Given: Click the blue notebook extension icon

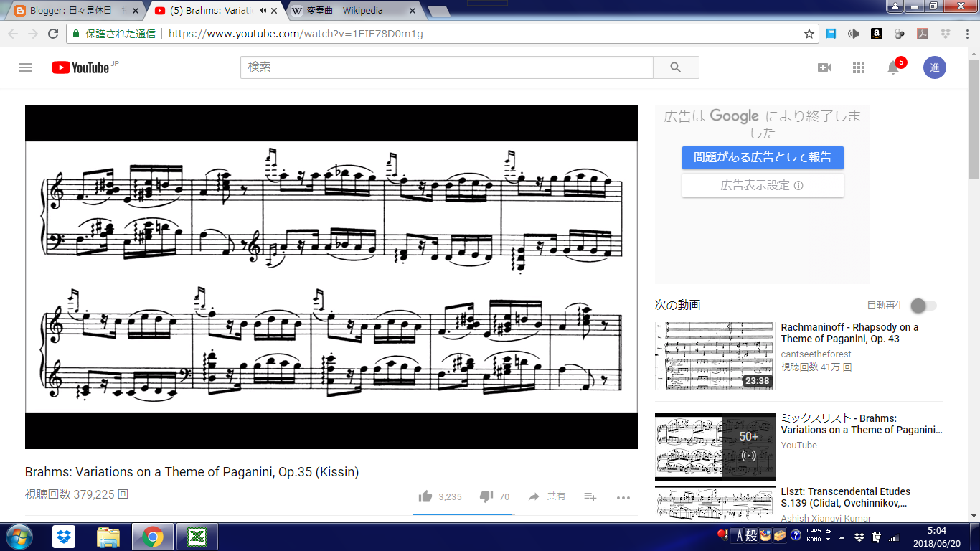Looking at the screenshot, I should [831, 34].
